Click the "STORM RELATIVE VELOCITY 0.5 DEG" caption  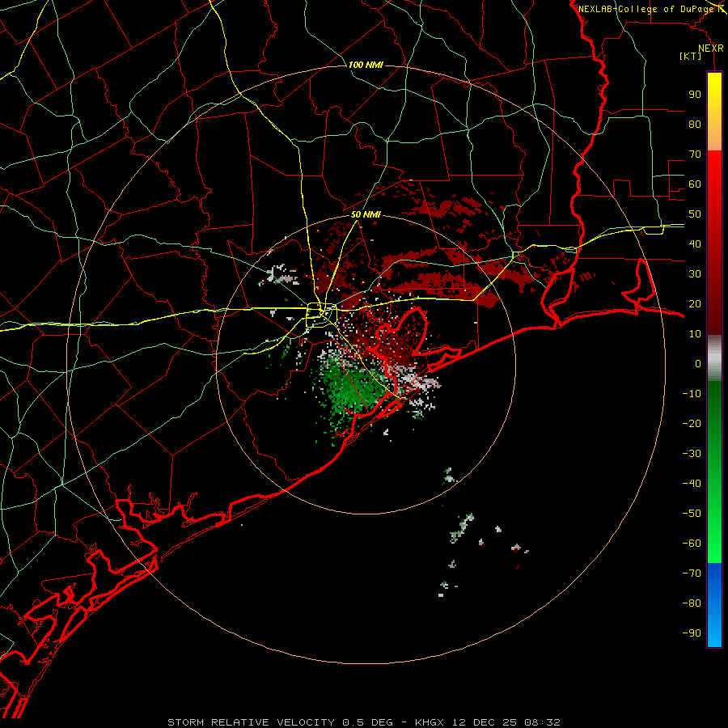(x=281, y=722)
